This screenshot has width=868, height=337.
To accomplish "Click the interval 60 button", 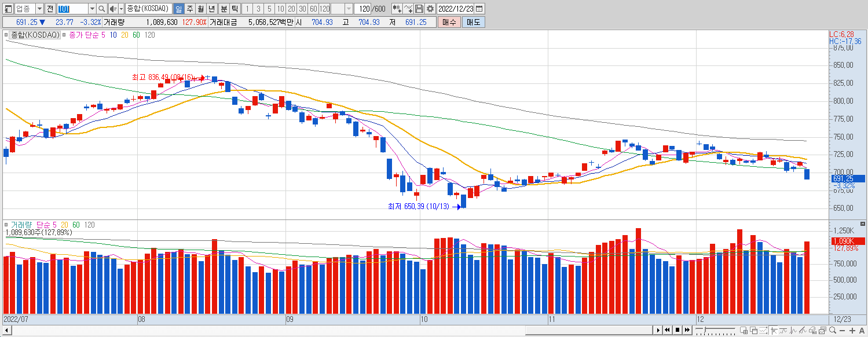I will point(313,9).
